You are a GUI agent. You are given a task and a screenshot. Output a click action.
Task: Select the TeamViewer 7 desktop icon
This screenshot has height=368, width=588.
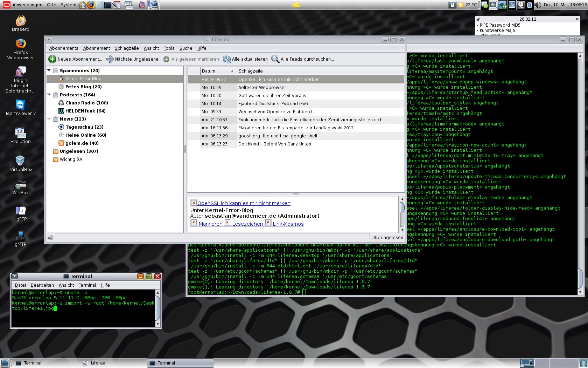[x=21, y=108]
